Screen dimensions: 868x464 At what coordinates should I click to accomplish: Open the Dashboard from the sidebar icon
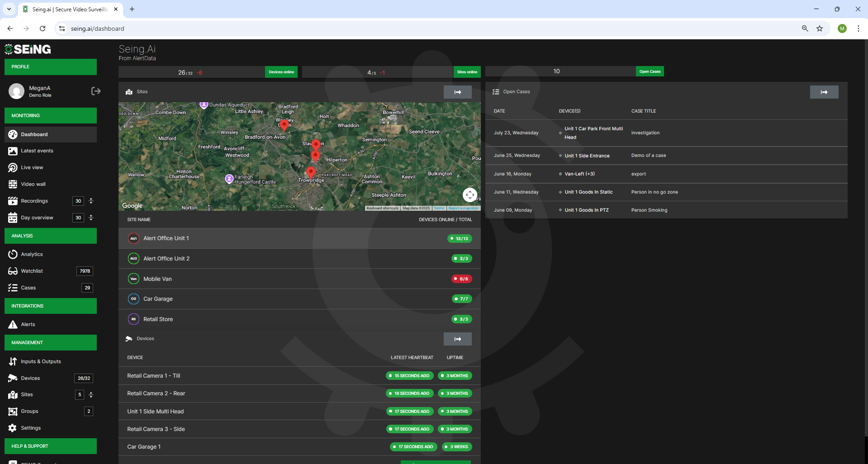(14, 134)
